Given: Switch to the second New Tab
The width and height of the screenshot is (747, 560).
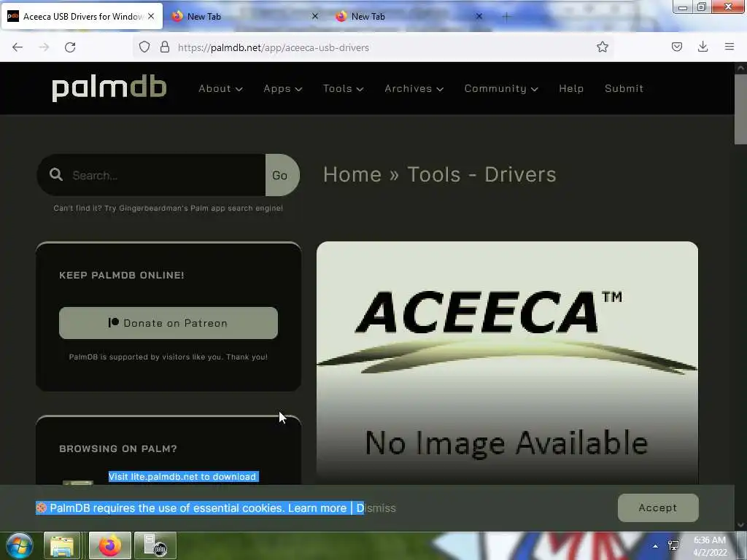Looking at the screenshot, I should coord(407,16).
